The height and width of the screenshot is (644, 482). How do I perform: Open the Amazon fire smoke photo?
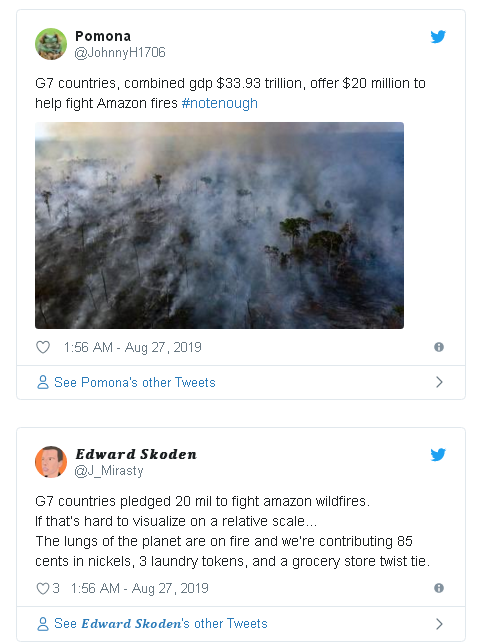pos(219,225)
